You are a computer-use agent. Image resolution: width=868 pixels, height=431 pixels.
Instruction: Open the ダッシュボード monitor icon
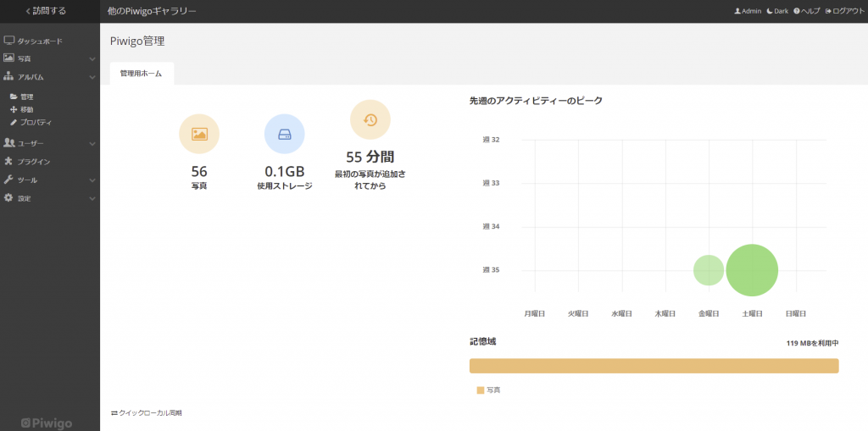click(x=8, y=41)
